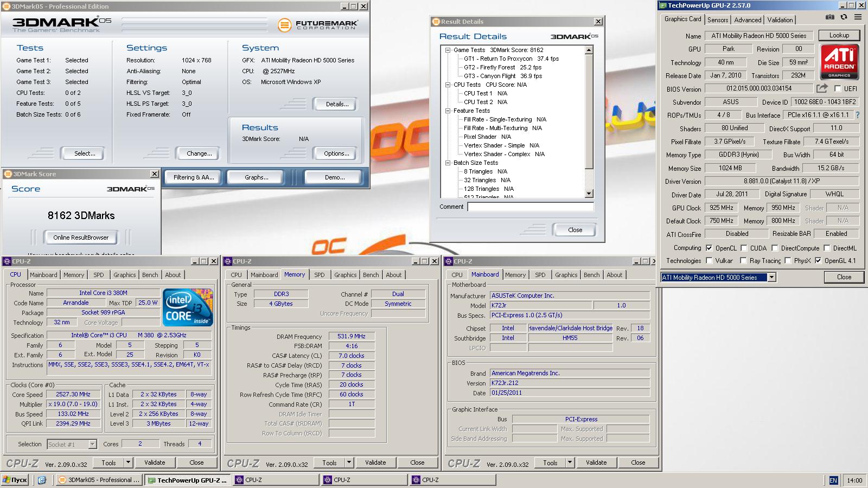Image resolution: width=868 pixels, height=488 pixels.
Task: Click the Bus Interface question mark icon
Action: click(x=858, y=115)
